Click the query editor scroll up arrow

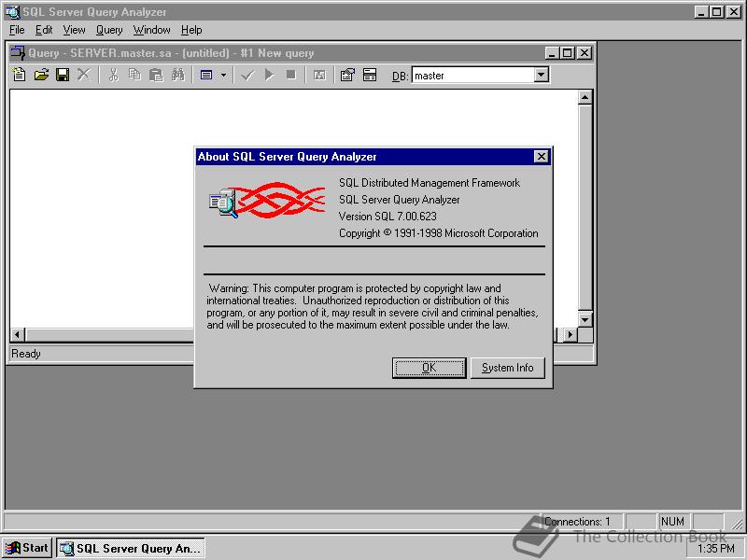[x=585, y=97]
